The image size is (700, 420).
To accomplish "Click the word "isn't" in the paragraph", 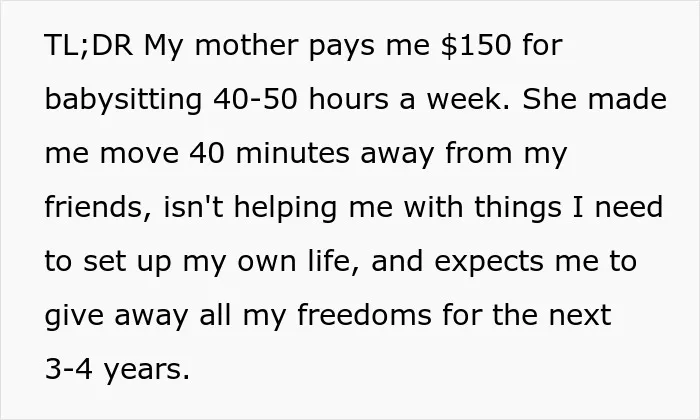I will [193, 207].
